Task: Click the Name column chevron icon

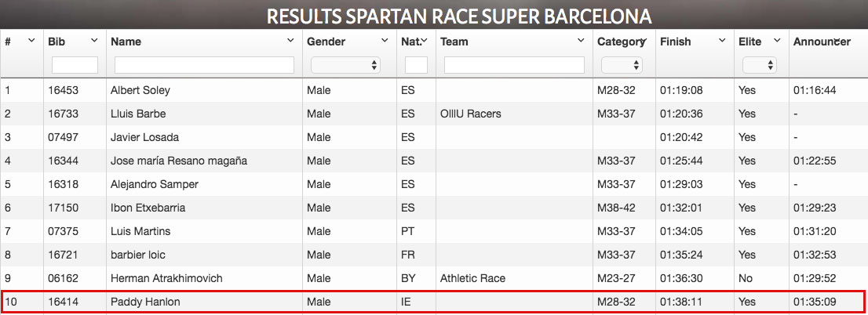Action: coord(290,40)
